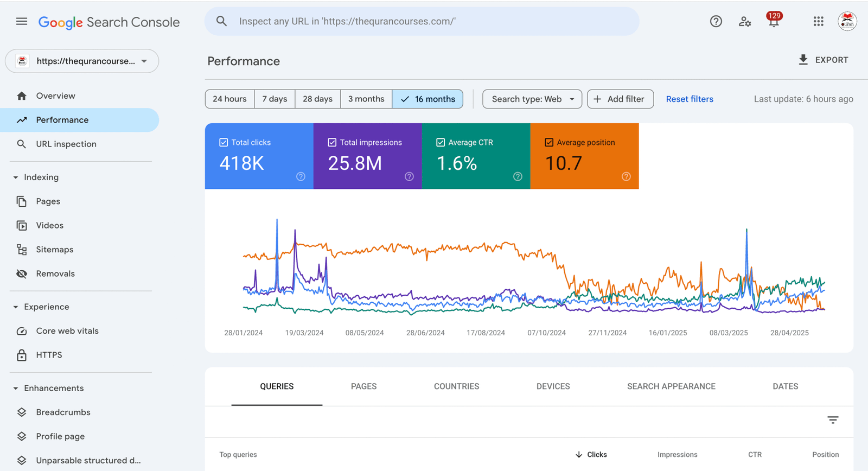Viewport: 868px width, 471px height.
Task: Click the URL inspection magnifier icon
Action: tap(22, 144)
